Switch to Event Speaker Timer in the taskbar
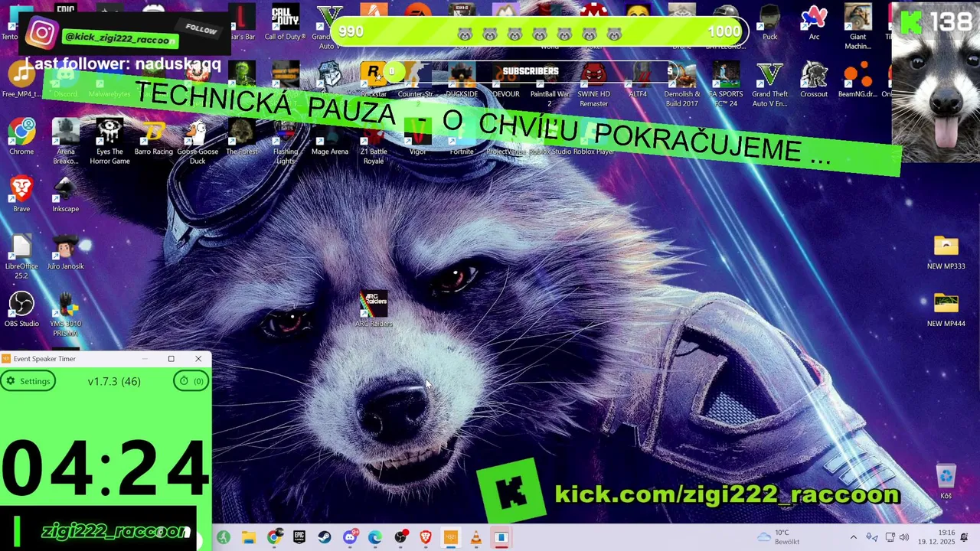The height and width of the screenshot is (551, 980). pyautogui.click(x=450, y=537)
